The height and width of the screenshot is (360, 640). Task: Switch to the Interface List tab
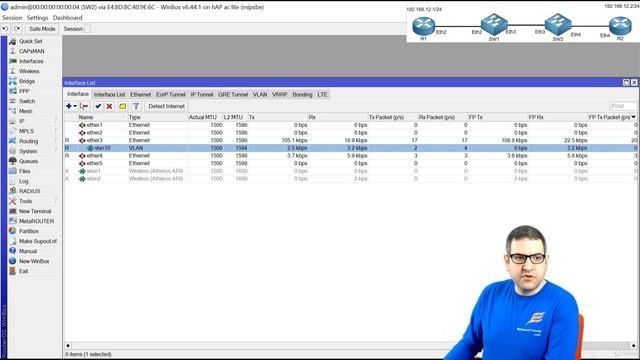(x=109, y=94)
